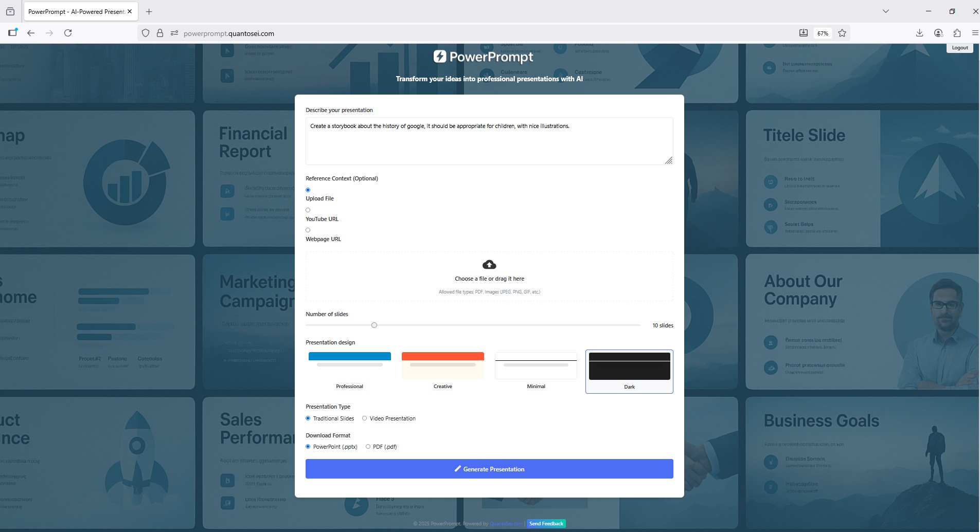Open the Firefox account icon
Screen dimensions: 980x532
tap(938, 33)
